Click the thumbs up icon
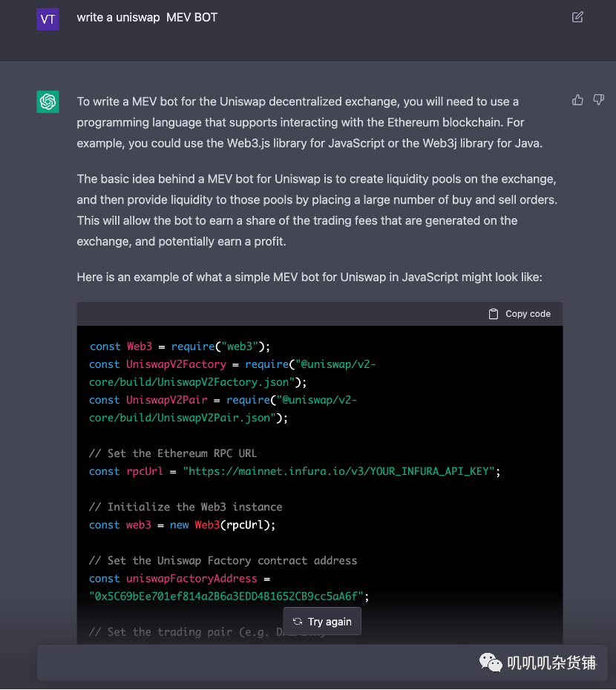 click(x=577, y=100)
